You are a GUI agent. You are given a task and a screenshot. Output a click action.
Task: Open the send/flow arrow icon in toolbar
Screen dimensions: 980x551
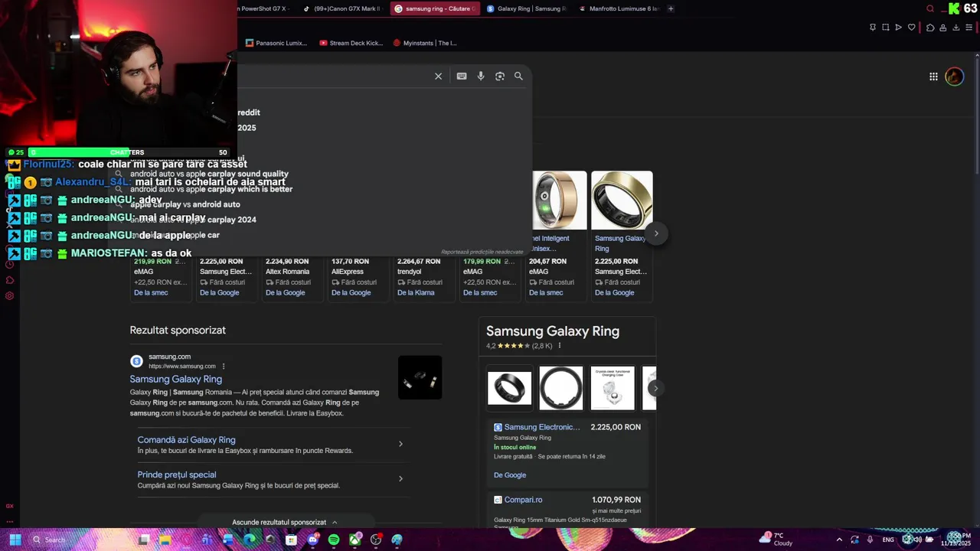[x=899, y=28]
